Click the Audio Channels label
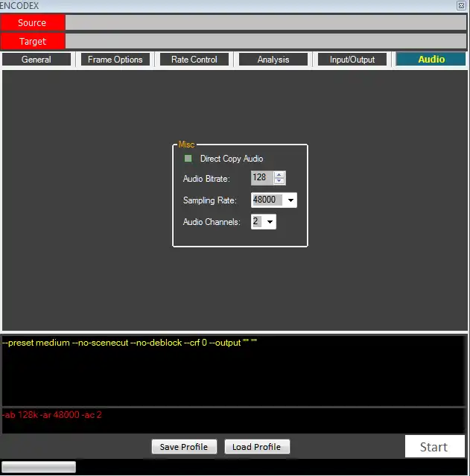Viewport: 470px width, 476px height. click(x=212, y=222)
